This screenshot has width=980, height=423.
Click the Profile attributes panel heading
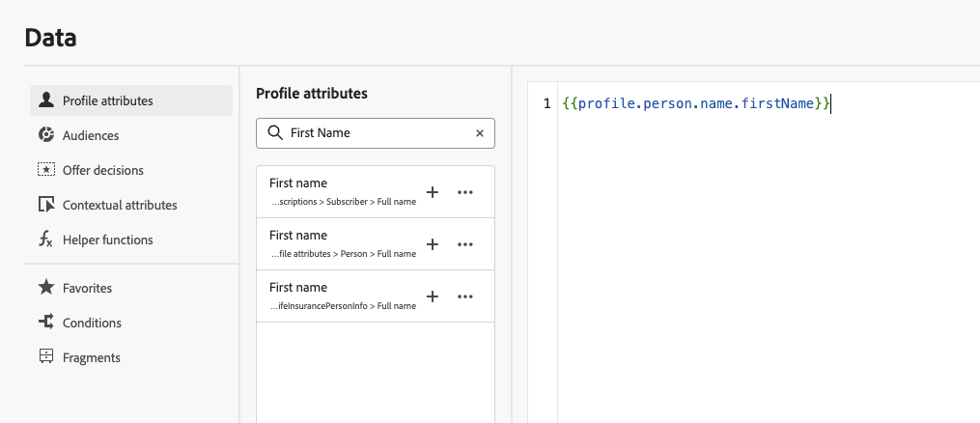(x=312, y=94)
